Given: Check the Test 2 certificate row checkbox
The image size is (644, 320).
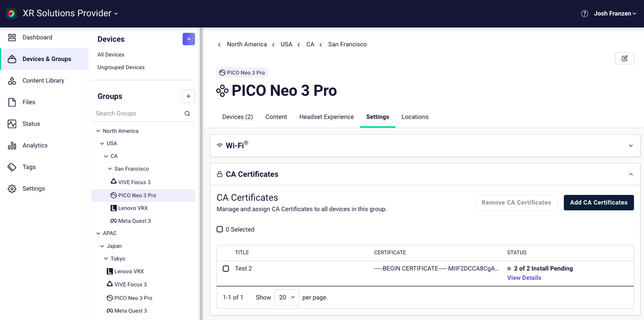Looking at the screenshot, I should (x=226, y=269).
